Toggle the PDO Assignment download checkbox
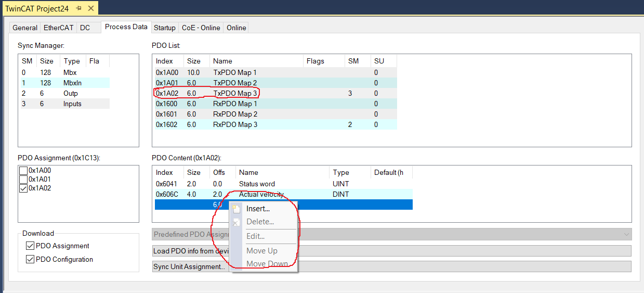The height and width of the screenshot is (293, 644). pos(30,246)
